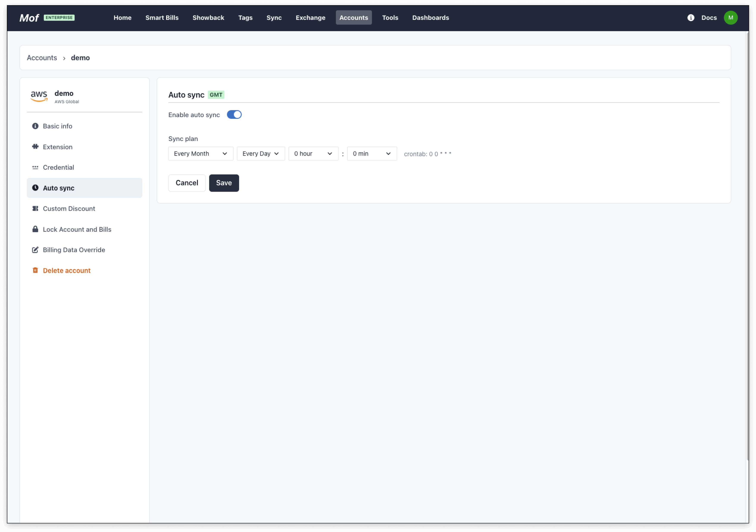Open Custom Discount settings

pos(84,209)
